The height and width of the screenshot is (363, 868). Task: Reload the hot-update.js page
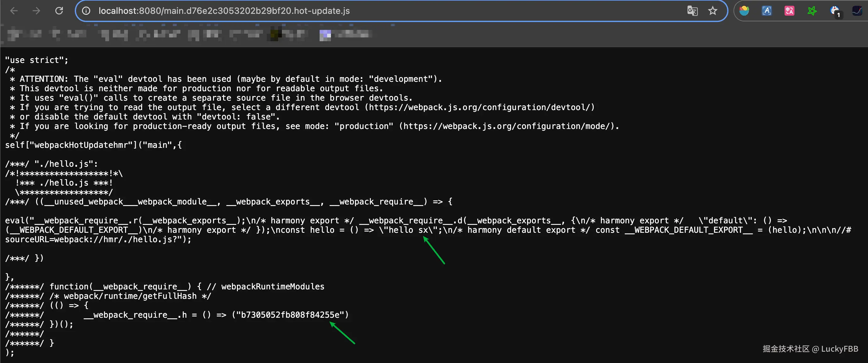pyautogui.click(x=59, y=11)
